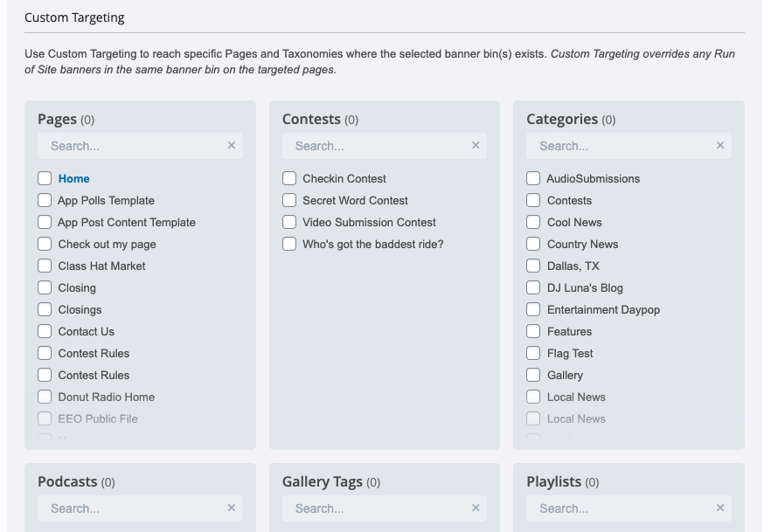Viewport: 771px width, 532px height.
Task: Clear the Contests search using X icon
Action: (476, 145)
